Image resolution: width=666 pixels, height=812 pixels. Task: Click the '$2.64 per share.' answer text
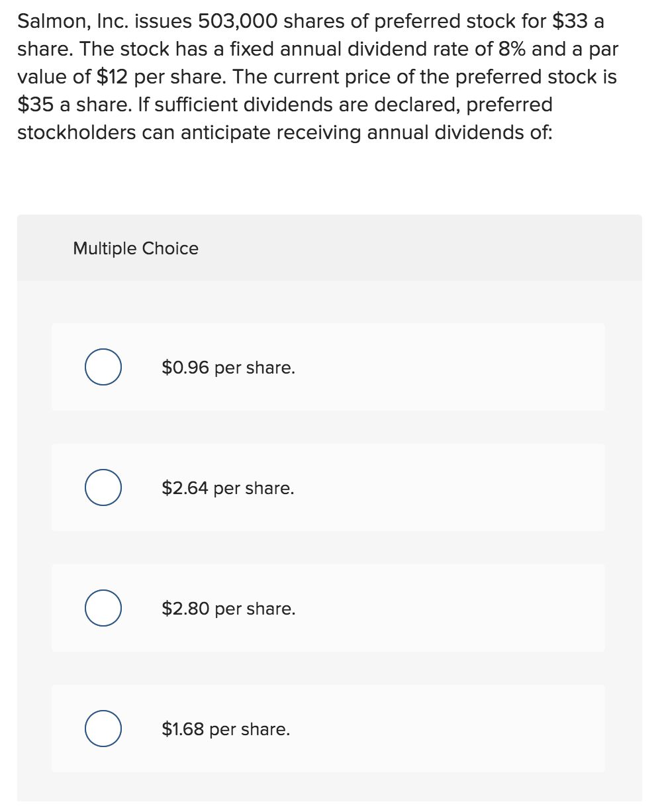[x=228, y=488]
